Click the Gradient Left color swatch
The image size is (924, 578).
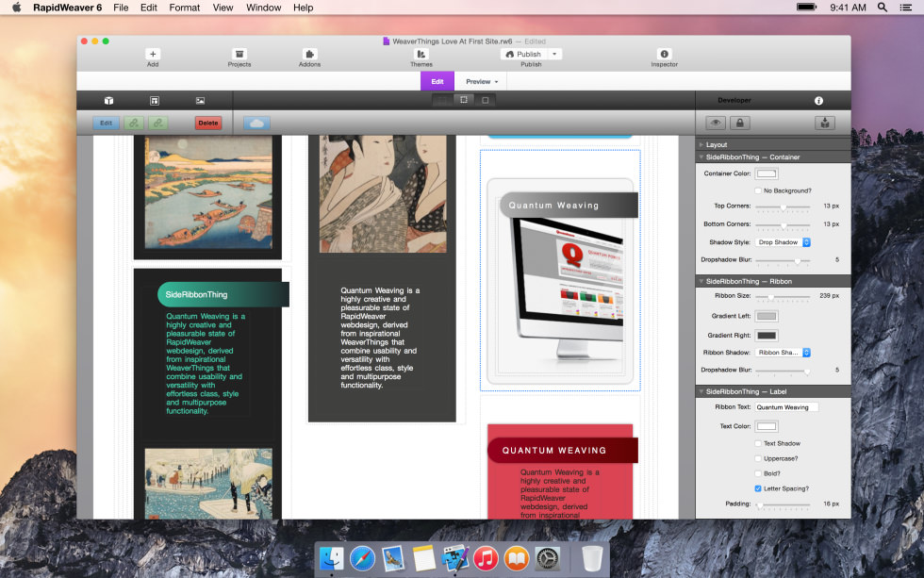coord(767,317)
